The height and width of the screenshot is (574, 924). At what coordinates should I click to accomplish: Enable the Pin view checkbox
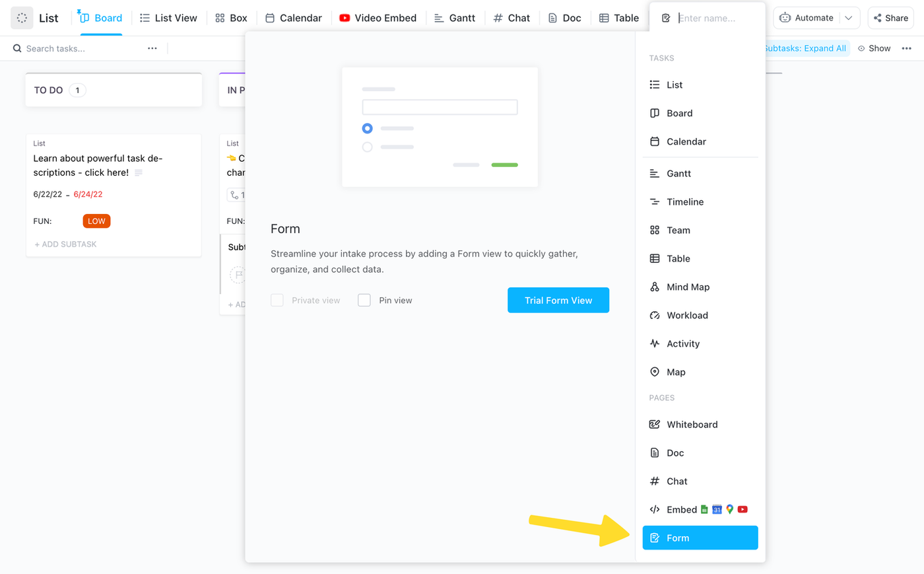point(364,299)
